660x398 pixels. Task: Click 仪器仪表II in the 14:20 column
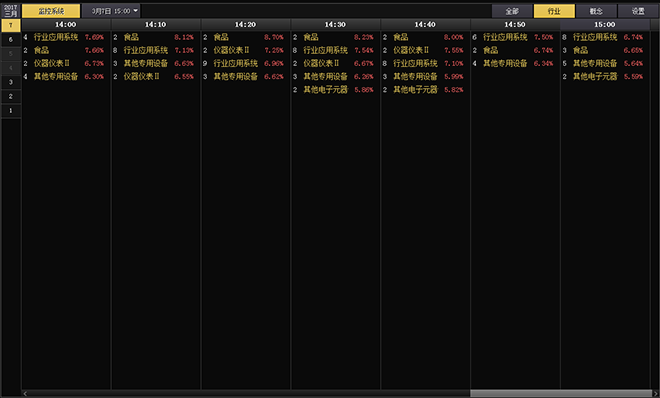pyautogui.click(x=232, y=50)
